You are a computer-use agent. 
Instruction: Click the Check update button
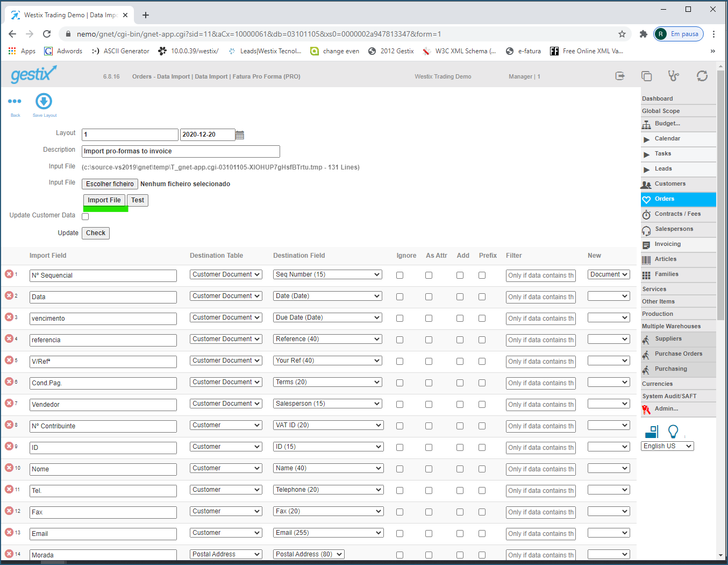pyautogui.click(x=96, y=233)
